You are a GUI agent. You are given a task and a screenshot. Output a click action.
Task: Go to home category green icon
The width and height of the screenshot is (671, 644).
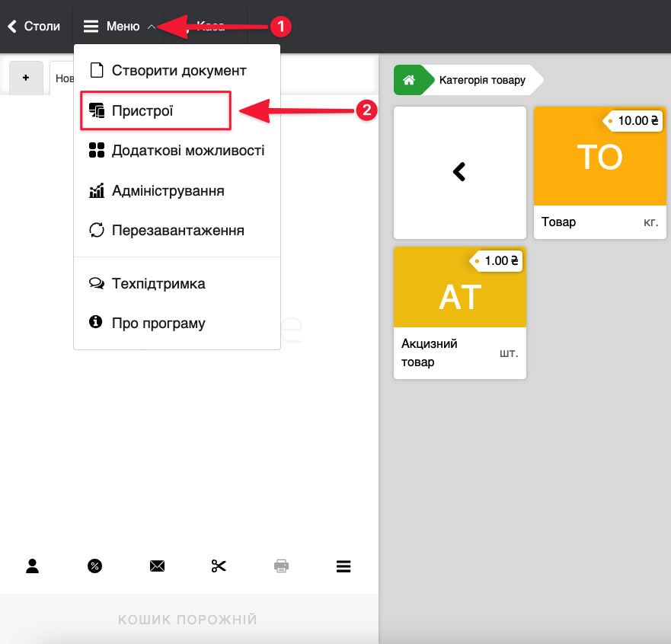click(409, 79)
